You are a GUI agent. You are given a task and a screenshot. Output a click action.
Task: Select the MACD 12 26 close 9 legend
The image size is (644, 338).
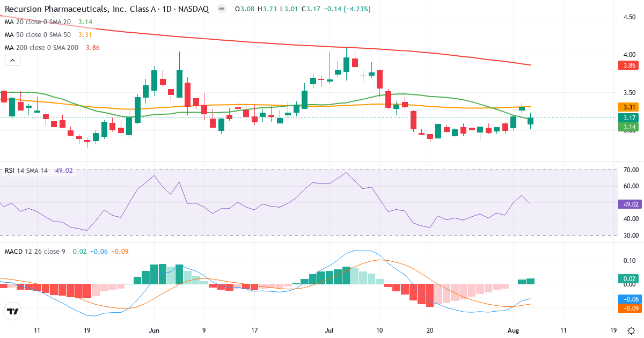coord(35,251)
